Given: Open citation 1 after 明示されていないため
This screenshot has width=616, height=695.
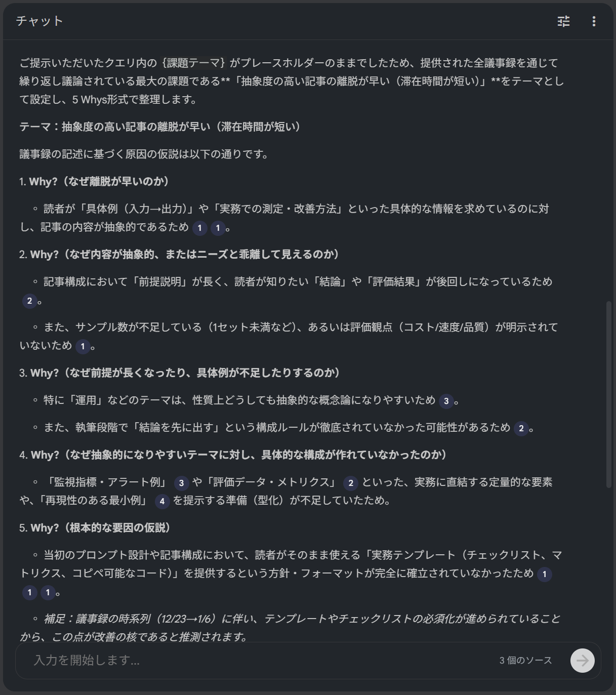Looking at the screenshot, I should (83, 347).
